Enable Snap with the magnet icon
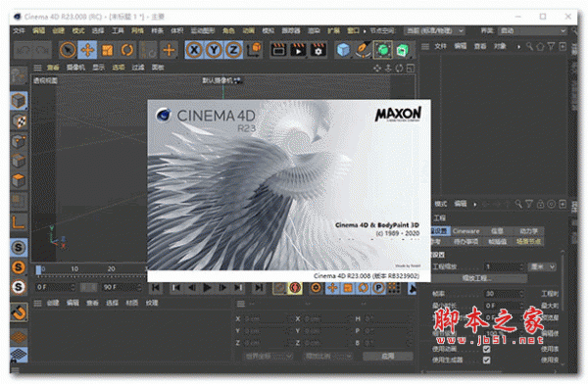The width and height of the screenshot is (588, 384). point(19,312)
